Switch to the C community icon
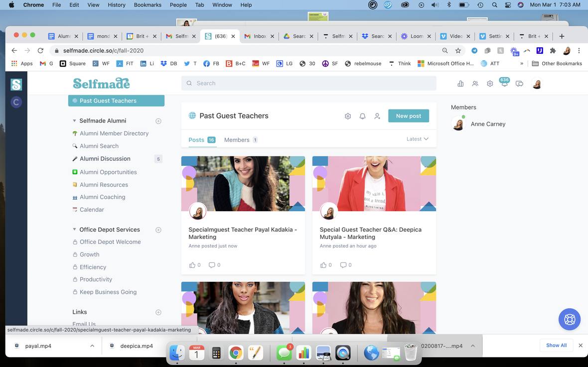588x367 pixels. pyautogui.click(x=16, y=102)
